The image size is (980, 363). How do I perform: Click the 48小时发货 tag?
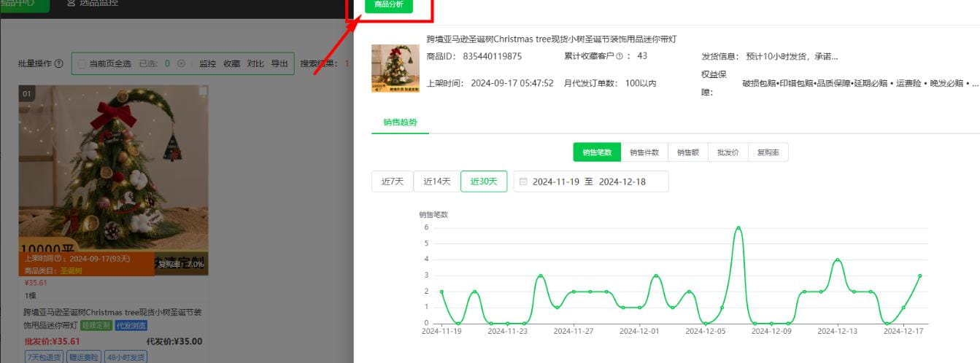[126, 357]
